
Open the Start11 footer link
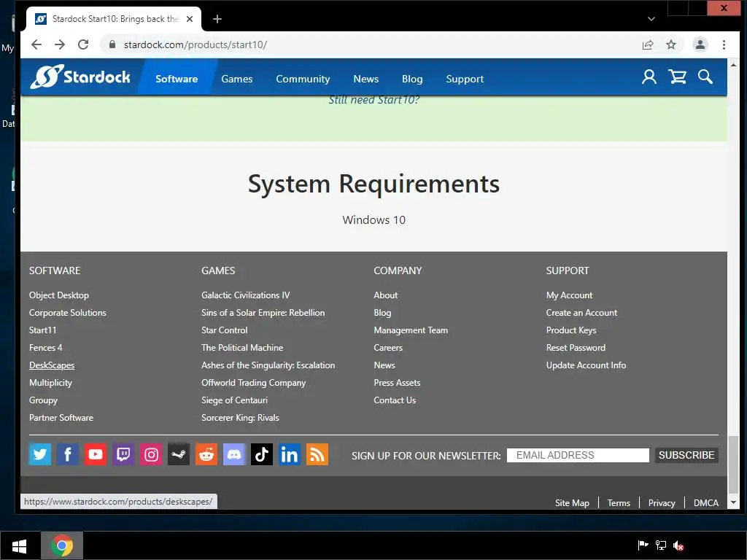[x=43, y=330]
